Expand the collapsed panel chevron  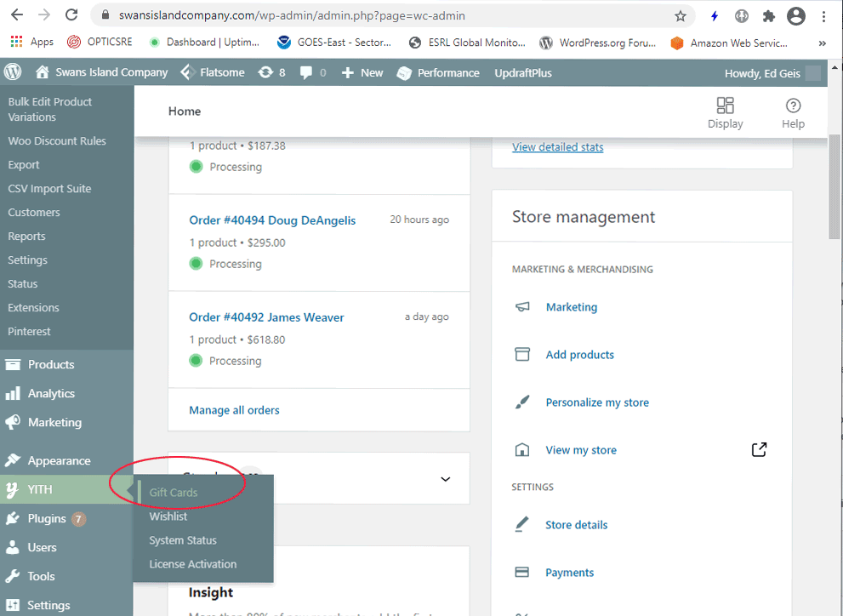[445, 479]
